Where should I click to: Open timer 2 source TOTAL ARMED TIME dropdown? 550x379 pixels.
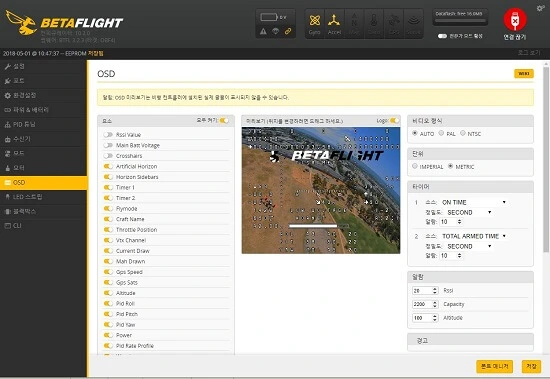click(x=474, y=236)
